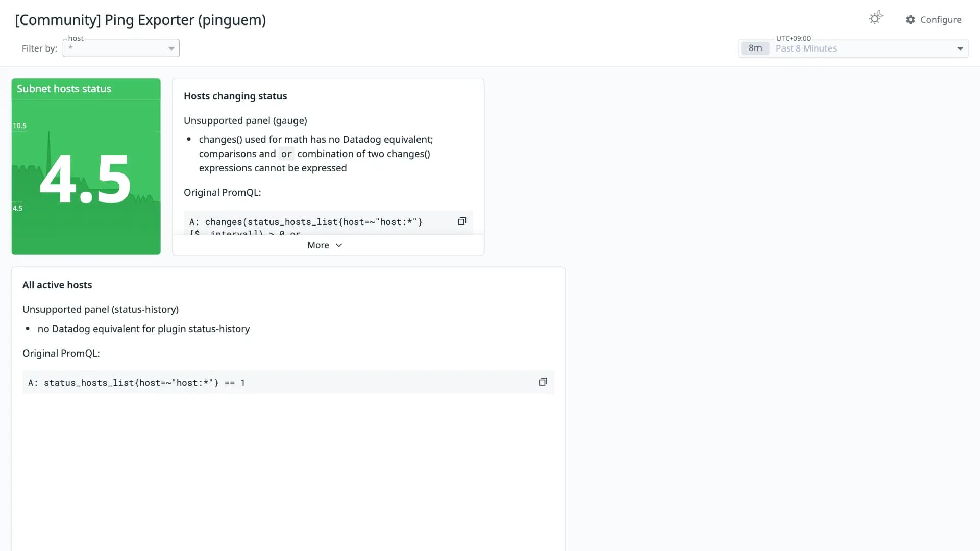Click the All active hosts heading
This screenshot has width=980, height=551.
[x=57, y=285]
